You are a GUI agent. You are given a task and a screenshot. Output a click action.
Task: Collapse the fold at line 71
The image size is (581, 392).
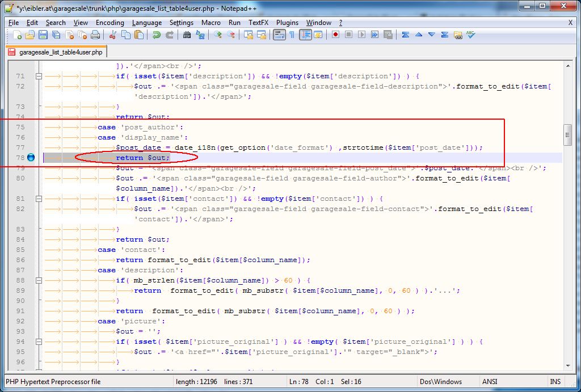(x=39, y=77)
